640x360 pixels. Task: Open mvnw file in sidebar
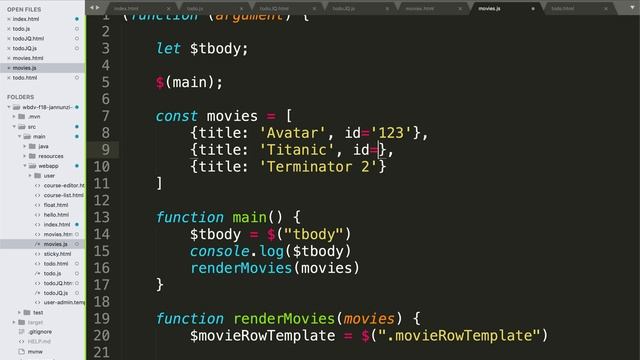coord(35,351)
